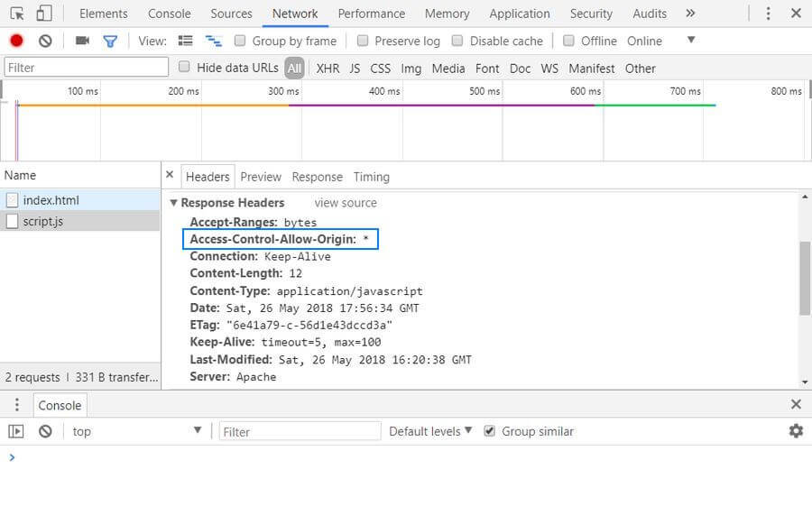Open console settings gear
This screenshot has height=506, width=812.
click(x=796, y=430)
